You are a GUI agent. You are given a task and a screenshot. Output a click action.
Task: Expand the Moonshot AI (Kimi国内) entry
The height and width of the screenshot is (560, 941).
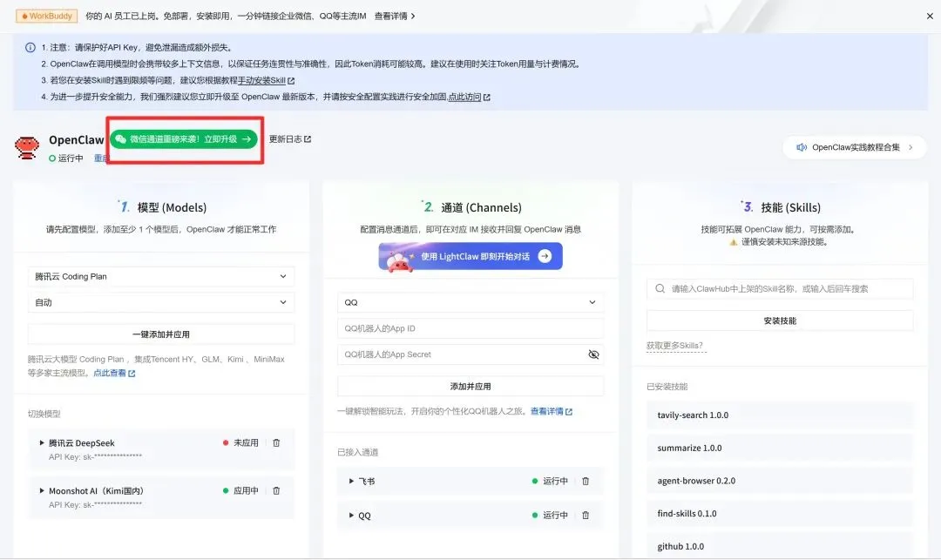(x=42, y=490)
